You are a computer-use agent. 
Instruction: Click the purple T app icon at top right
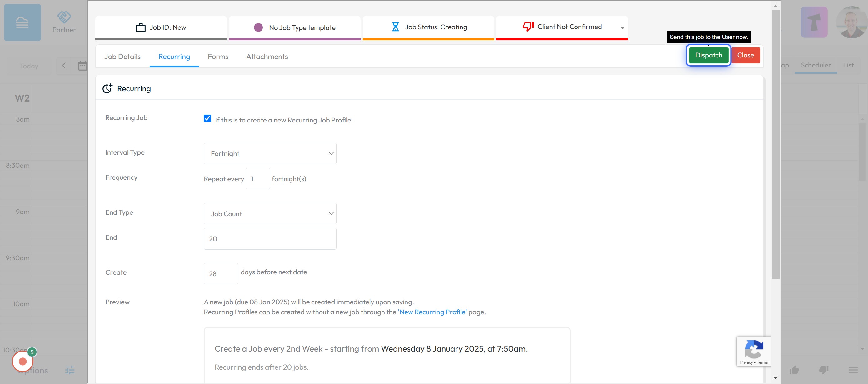pyautogui.click(x=814, y=22)
